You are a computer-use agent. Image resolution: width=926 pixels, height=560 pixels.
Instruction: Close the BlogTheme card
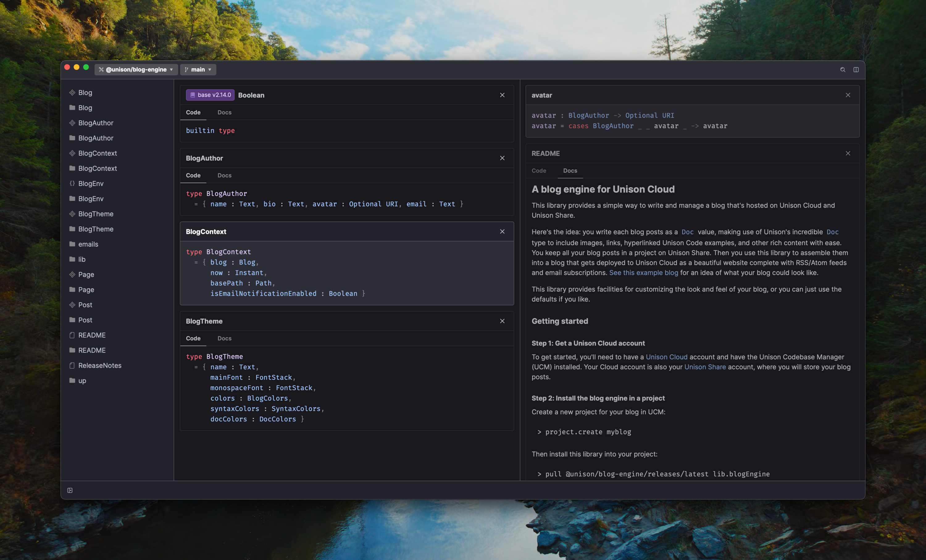click(x=502, y=321)
